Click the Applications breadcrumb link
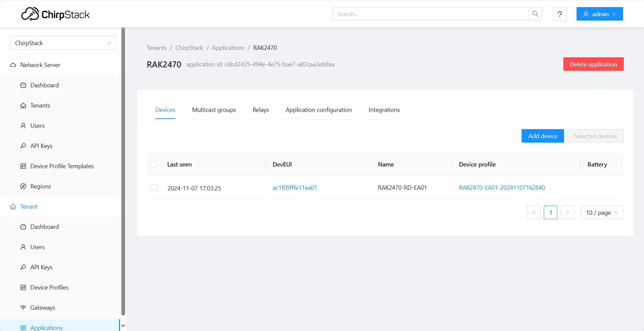The width and height of the screenshot is (644, 331). coord(228,48)
